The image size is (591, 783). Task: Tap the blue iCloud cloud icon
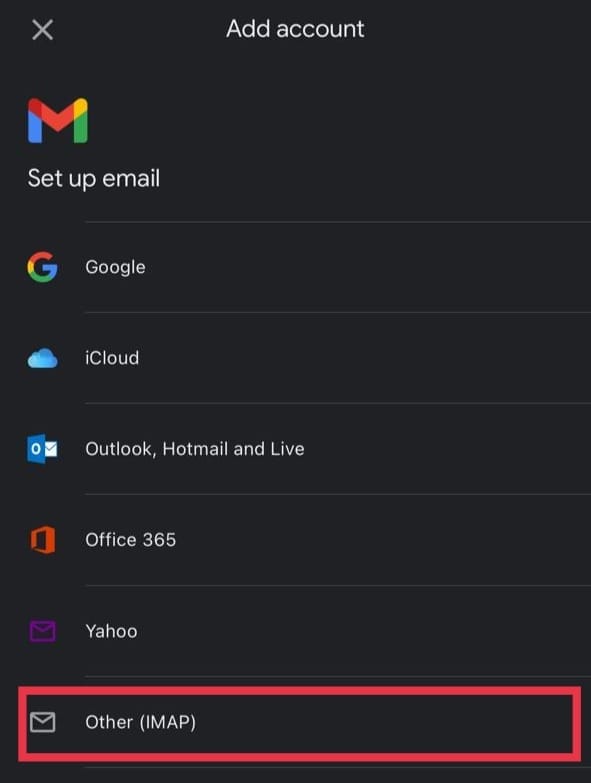[42, 359]
